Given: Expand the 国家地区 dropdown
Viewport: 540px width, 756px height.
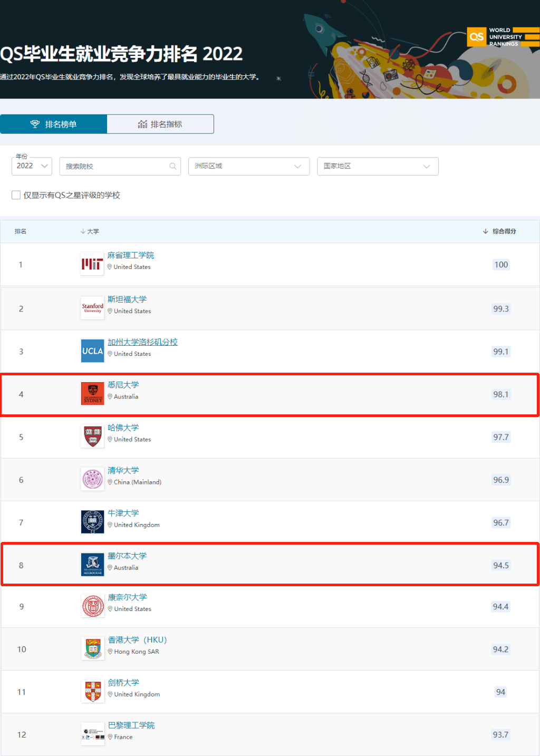Looking at the screenshot, I should pyautogui.click(x=378, y=166).
